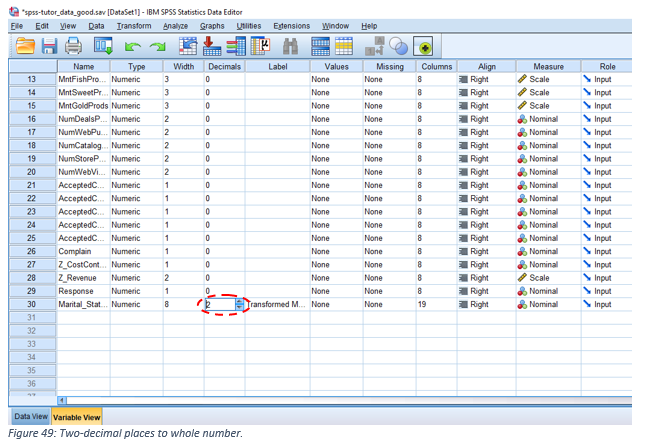Image resolution: width=648 pixels, height=447 pixels.
Task: Click the Recall recently used dialogs icon
Action: pyautogui.click(x=103, y=46)
